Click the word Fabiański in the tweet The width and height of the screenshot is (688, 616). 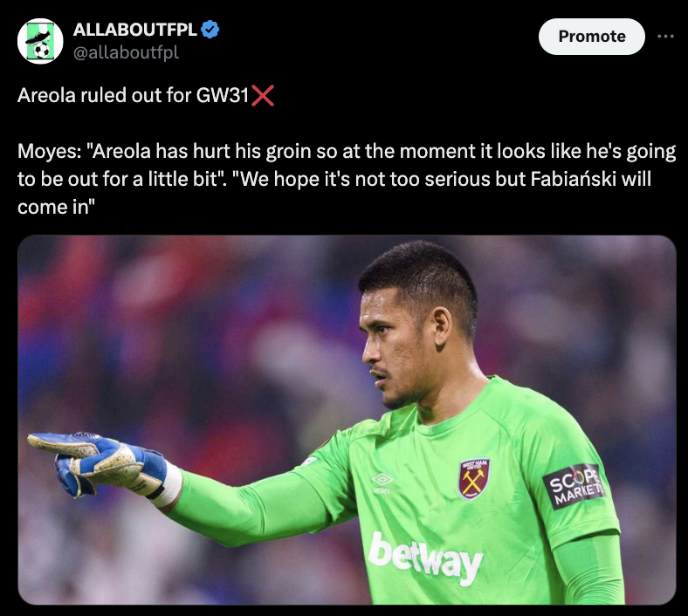[573, 179]
